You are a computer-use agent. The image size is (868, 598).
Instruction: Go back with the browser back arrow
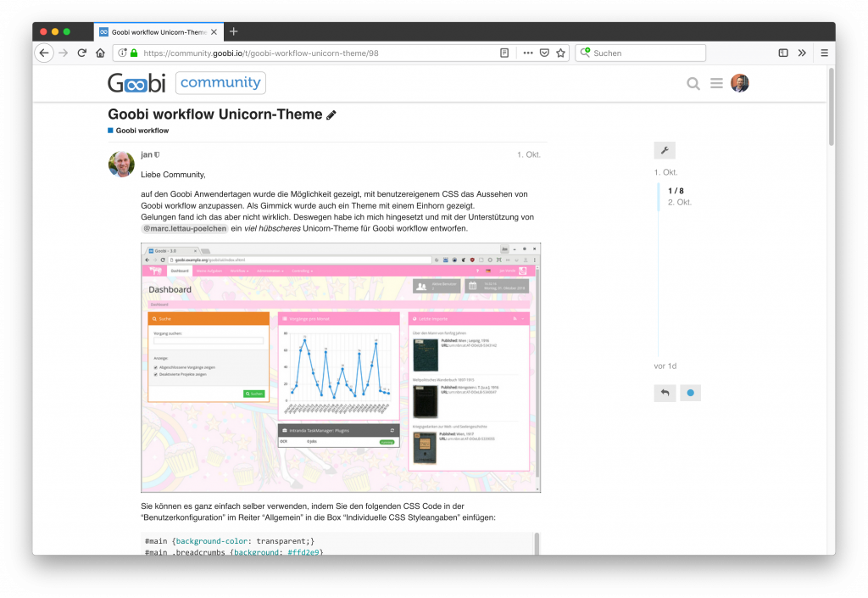pos(44,53)
